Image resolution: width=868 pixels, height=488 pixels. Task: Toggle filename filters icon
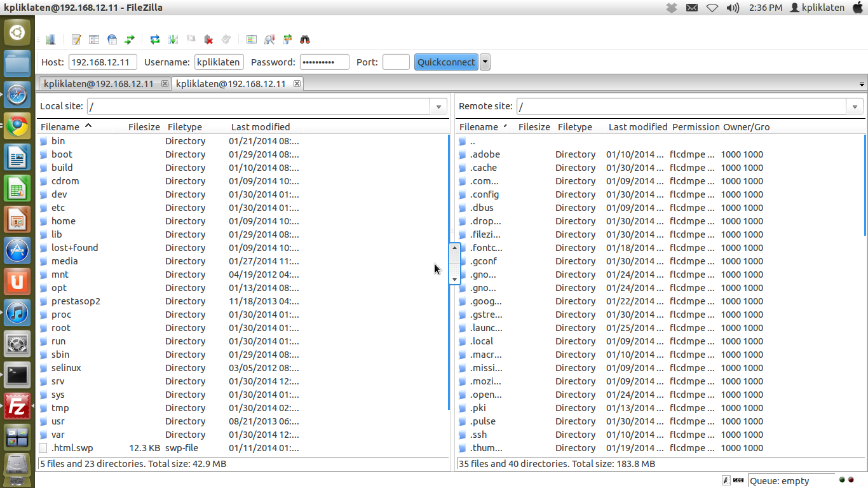252,39
